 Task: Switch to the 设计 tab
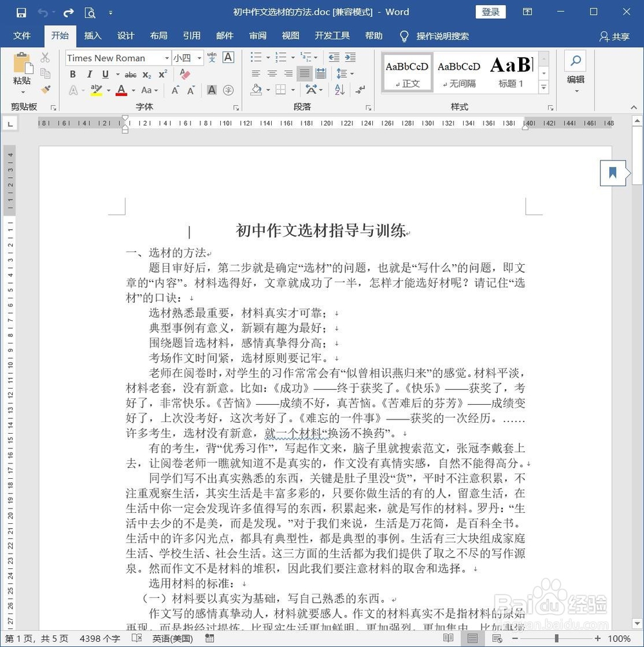(126, 36)
